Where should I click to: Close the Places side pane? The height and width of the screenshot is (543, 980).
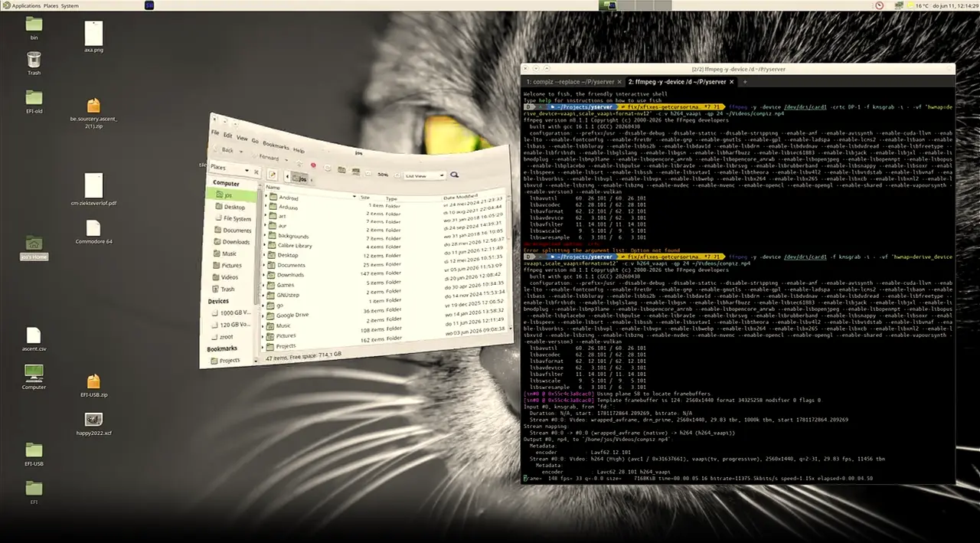click(256, 172)
